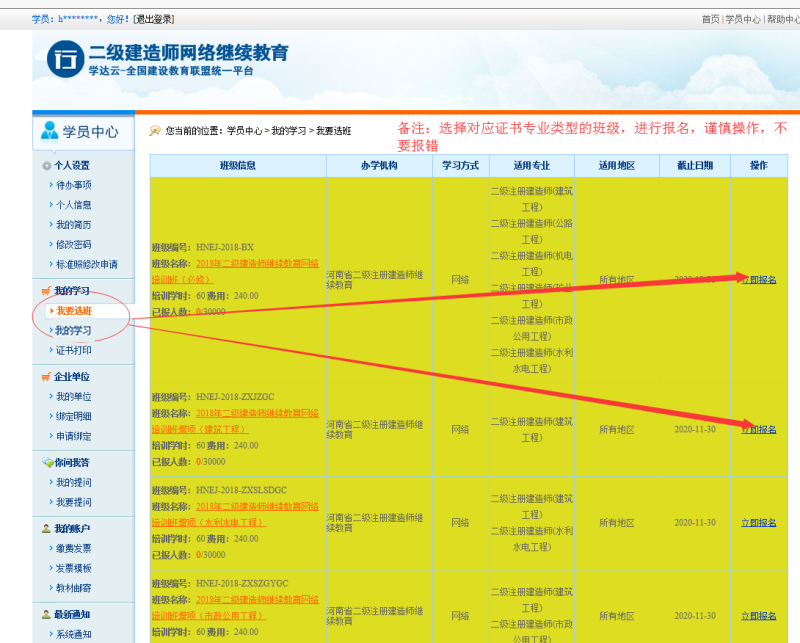Click 我的学习 in the breadcrumb
This screenshot has height=643, width=800.
click(289, 131)
